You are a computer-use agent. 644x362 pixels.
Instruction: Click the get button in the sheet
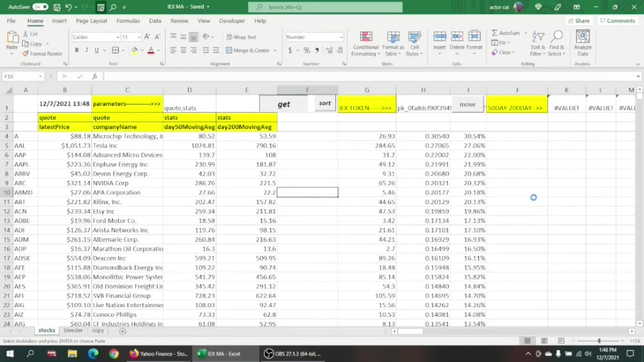[284, 104]
